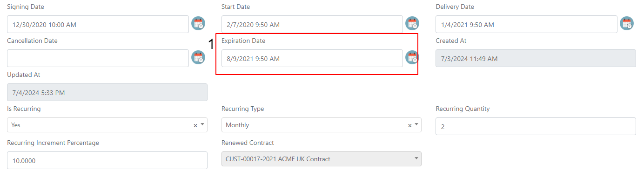The width and height of the screenshot is (644, 178).
Task: Open calendar picker for Start Date
Action: tap(413, 24)
